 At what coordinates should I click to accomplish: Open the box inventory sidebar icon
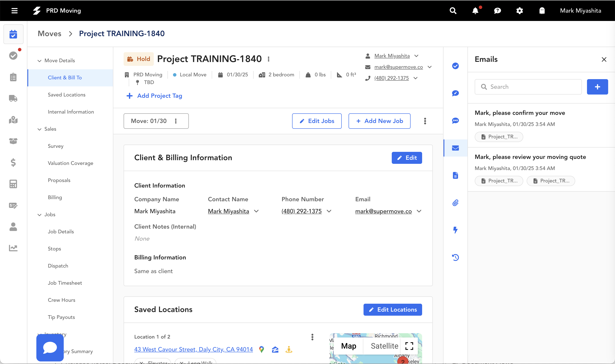coord(13,141)
